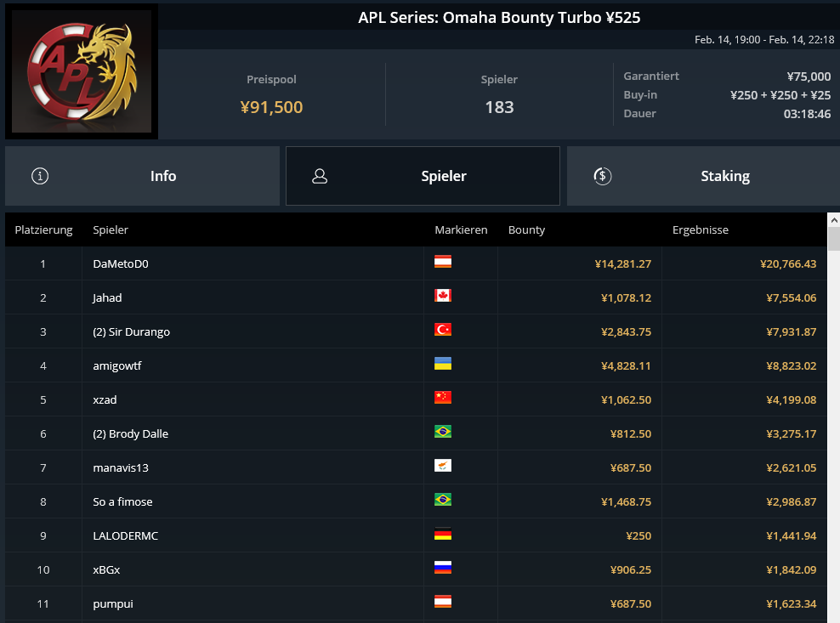Click the Cyprus flag next to manavis13
840x623 pixels.
tap(442, 466)
